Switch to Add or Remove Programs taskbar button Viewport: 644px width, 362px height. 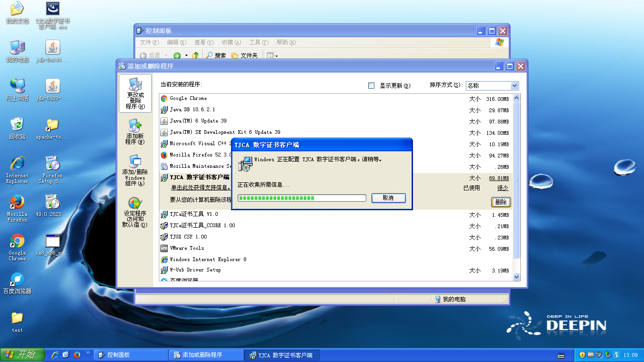(x=206, y=355)
